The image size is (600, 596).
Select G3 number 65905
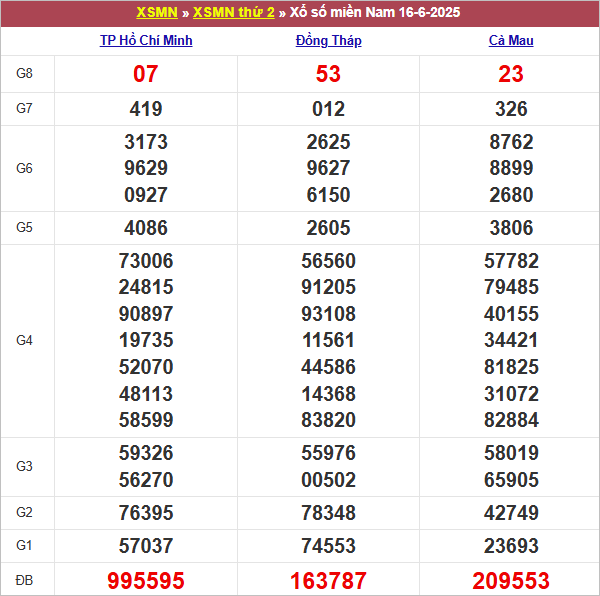pos(511,480)
